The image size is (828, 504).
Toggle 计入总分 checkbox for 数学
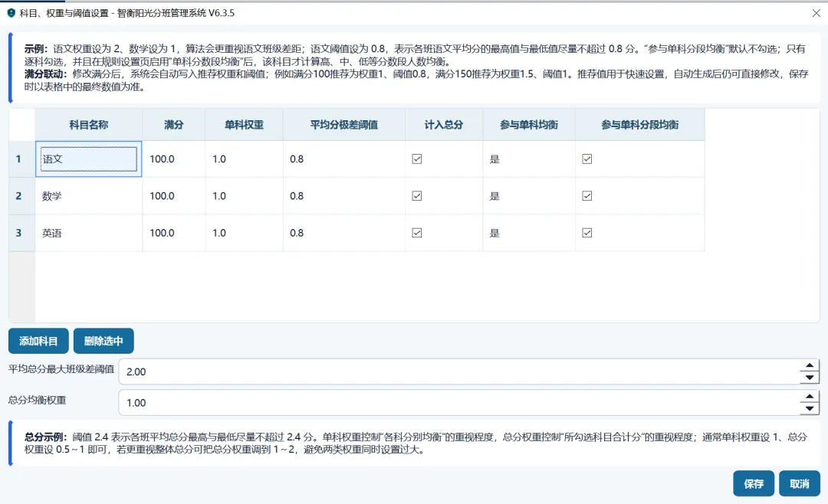416,196
